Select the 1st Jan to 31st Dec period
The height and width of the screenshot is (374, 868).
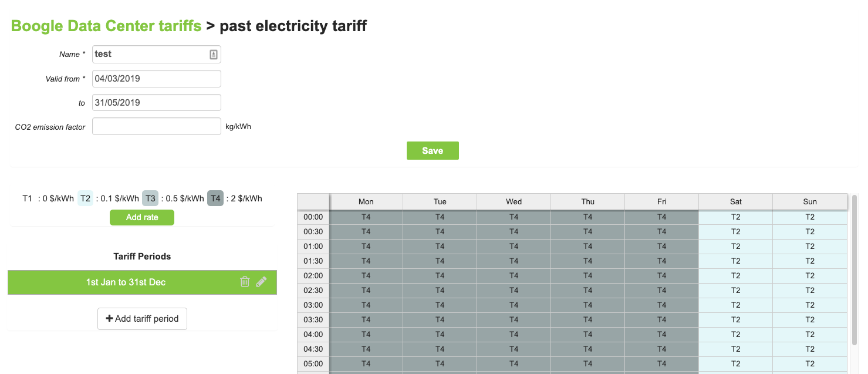click(x=126, y=282)
